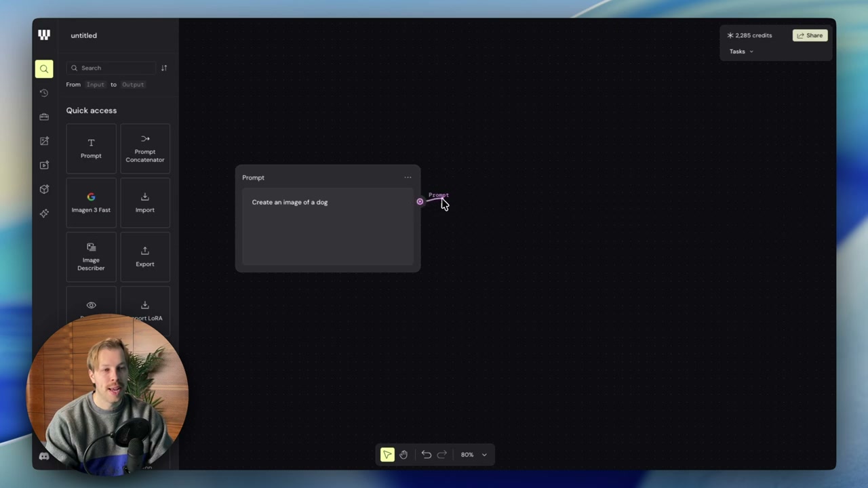Image resolution: width=868 pixels, height=488 pixels.
Task: Toggle the sort order icon beside Search
Action: [x=163, y=68]
